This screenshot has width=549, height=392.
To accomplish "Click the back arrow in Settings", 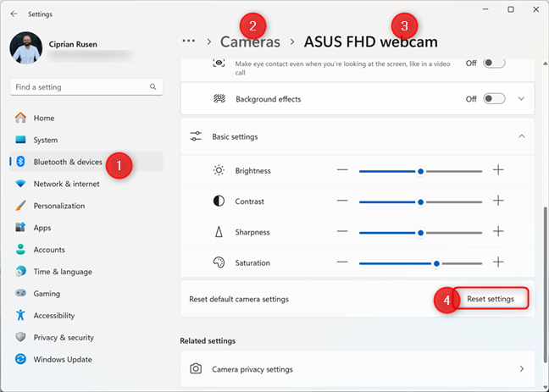I will [14, 14].
